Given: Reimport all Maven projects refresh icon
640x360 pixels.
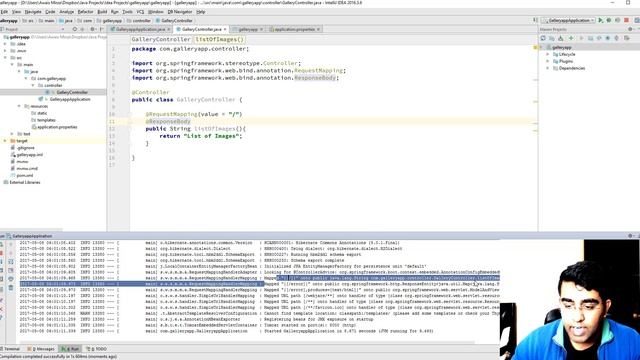Looking at the screenshot, I should (x=543, y=38).
